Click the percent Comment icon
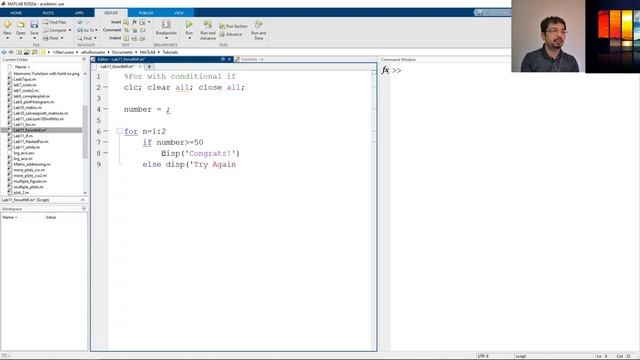Viewport: 640px width, 360px height. coord(126,30)
